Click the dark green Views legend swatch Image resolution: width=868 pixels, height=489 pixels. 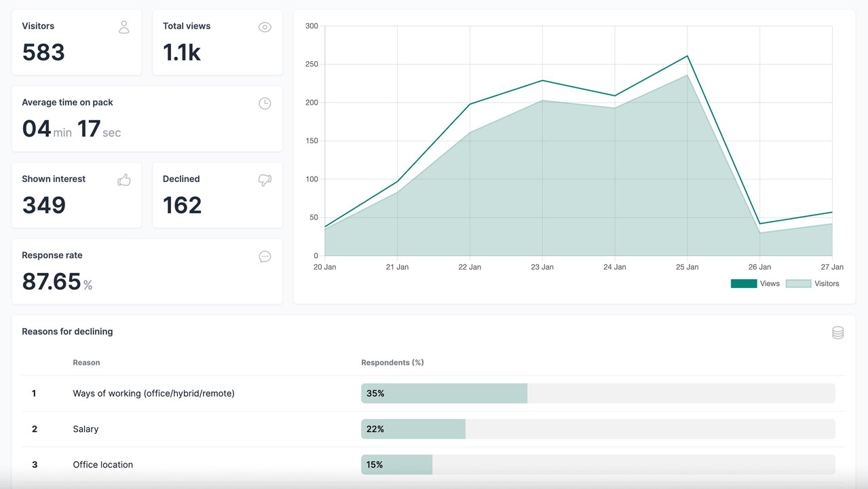pos(743,284)
